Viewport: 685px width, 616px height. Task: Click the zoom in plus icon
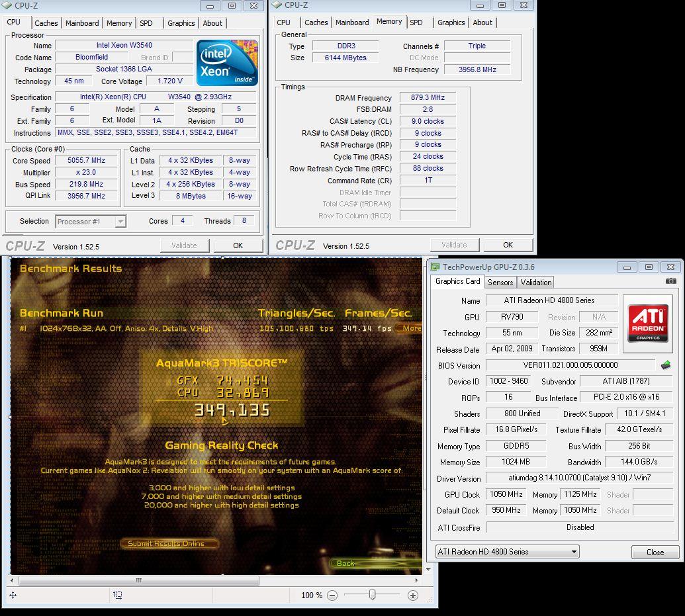click(413, 595)
